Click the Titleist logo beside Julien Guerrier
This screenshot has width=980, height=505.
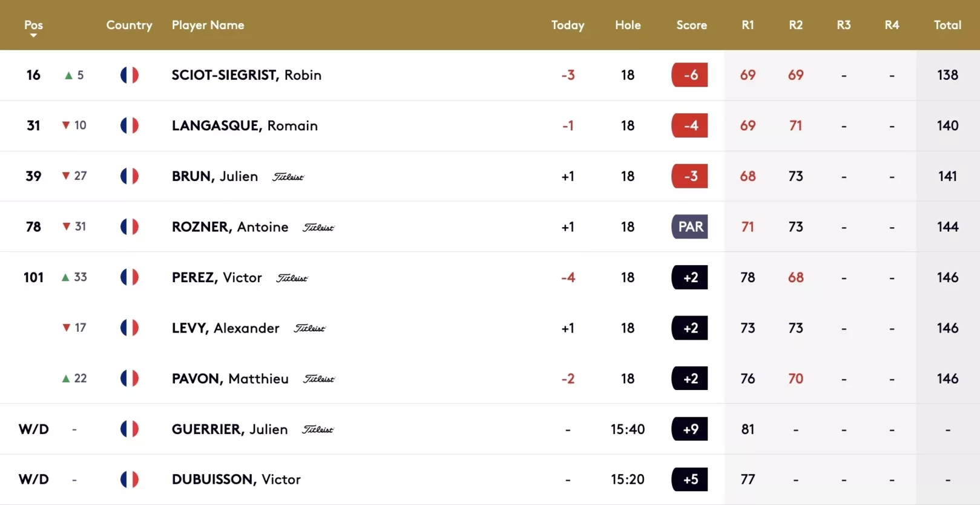pos(318,429)
